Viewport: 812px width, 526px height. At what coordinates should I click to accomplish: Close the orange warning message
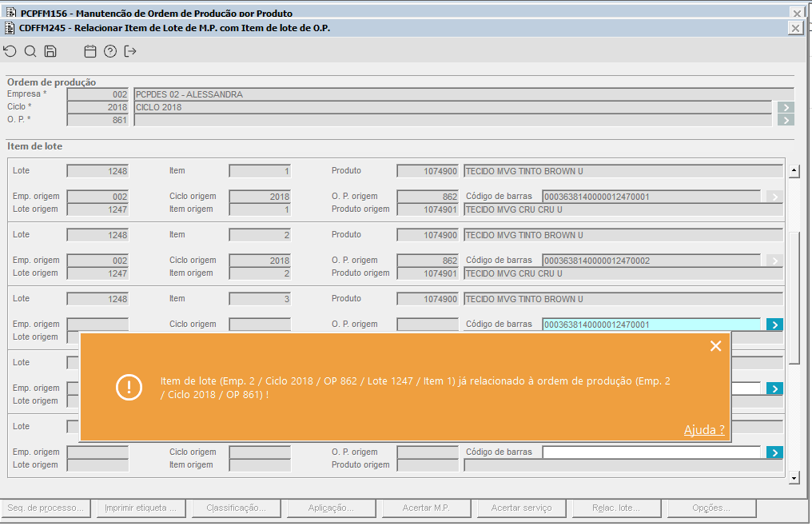click(715, 345)
